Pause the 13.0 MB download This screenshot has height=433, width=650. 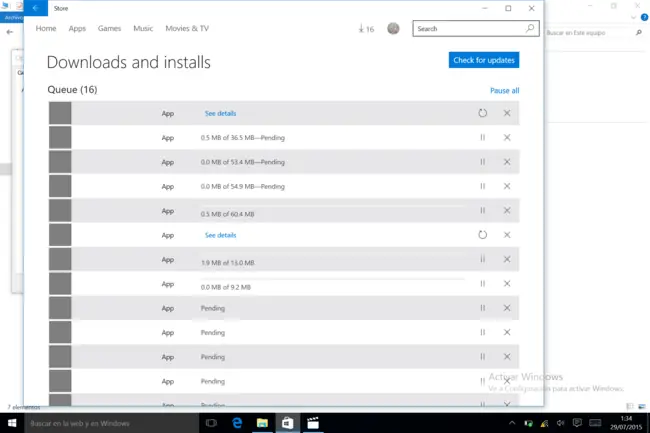(x=483, y=259)
